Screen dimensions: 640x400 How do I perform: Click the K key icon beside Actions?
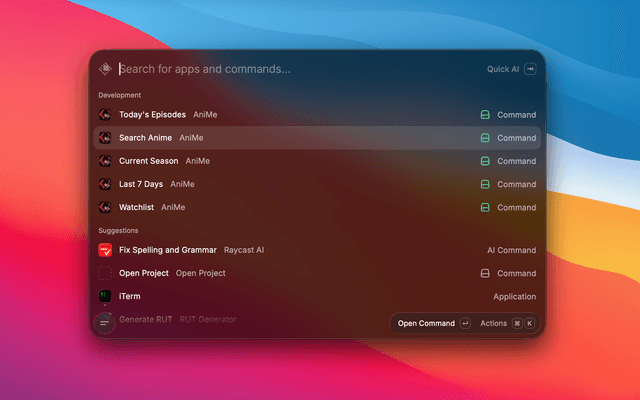(x=529, y=323)
